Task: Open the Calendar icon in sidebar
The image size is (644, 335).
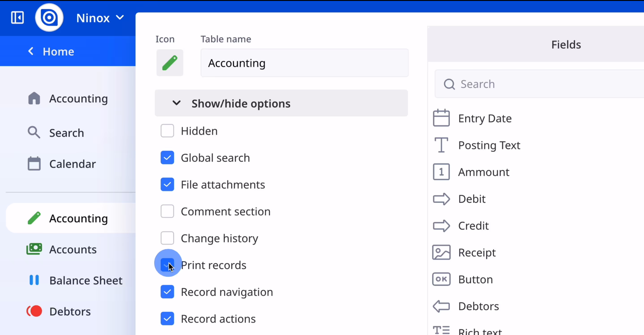Action: click(x=34, y=164)
